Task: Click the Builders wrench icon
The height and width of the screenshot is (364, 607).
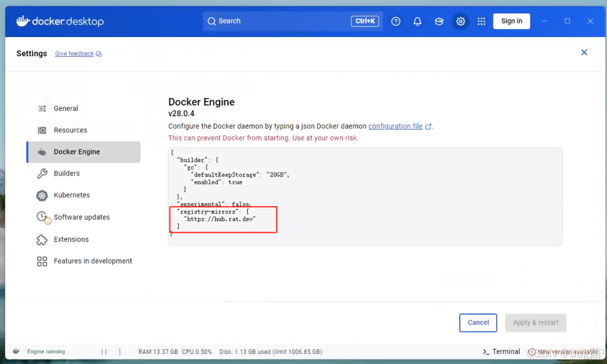Action: click(x=42, y=174)
